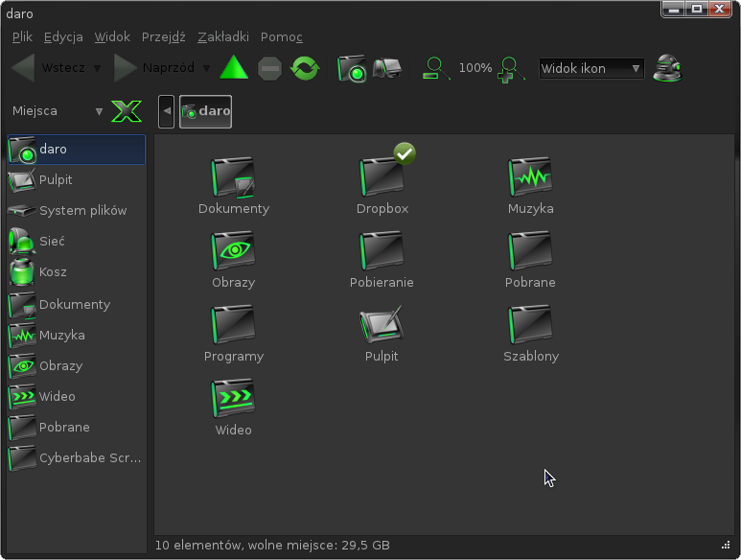Select the Wideo folder in main view
This screenshot has width=741, height=560.
click(x=234, y=407)
